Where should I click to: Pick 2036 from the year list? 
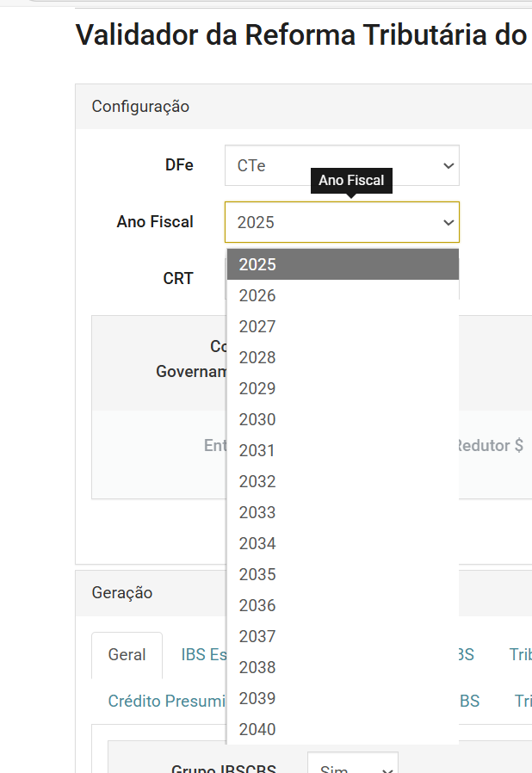343,605
